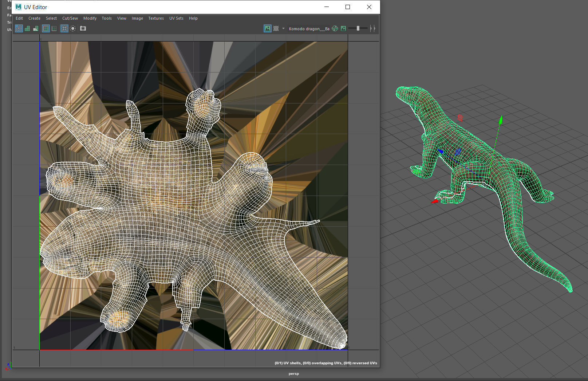Open the Edit menu in UV Editor
The image size is (588, 381).
coord(19,18)
